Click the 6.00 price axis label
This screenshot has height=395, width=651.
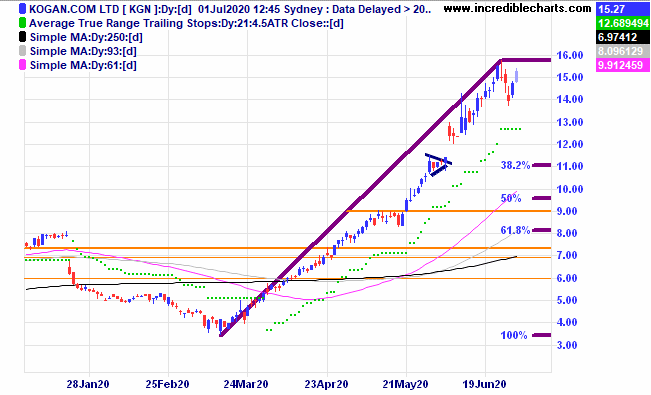567,278
